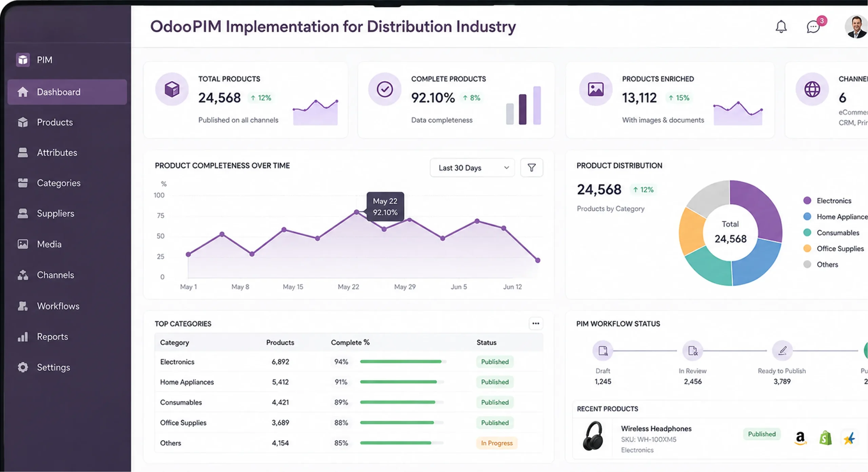The image size is (868, 472).
Task: Click the Complete % column header
Action: coord(350,342)
